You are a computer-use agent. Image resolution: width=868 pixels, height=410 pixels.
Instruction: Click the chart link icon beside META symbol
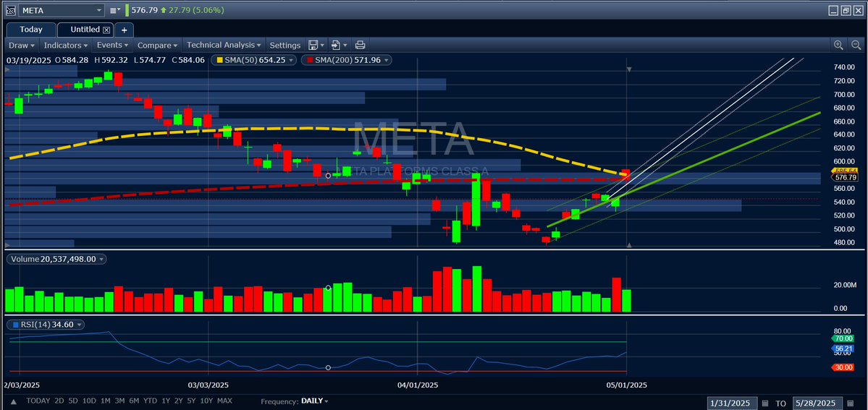tap(11, 10)
